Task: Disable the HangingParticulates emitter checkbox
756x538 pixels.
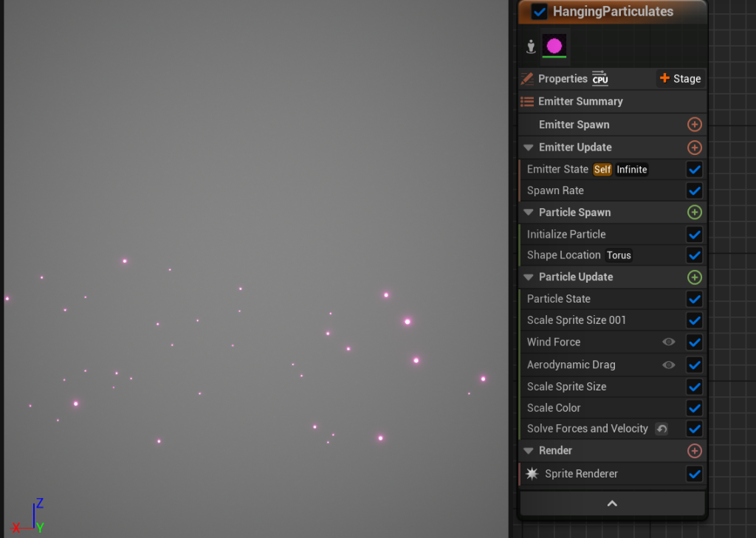Action: (x=540, y=12)
